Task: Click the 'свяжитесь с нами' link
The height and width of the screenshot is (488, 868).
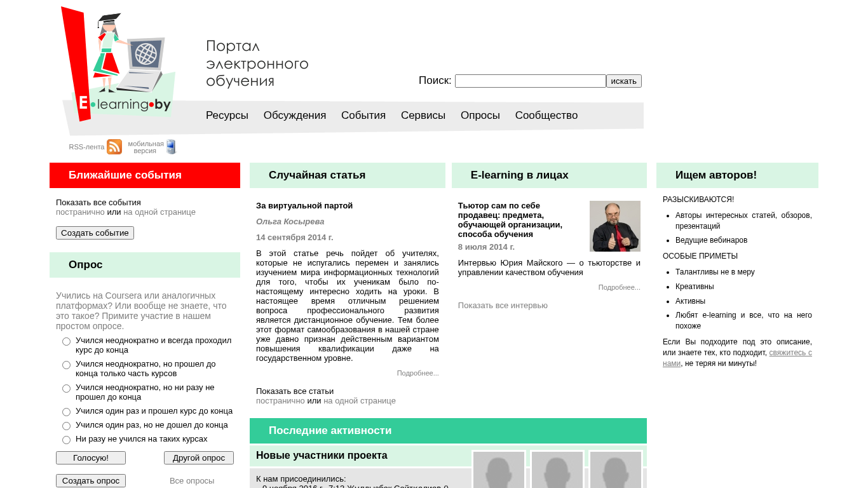Action: [737, 358]
